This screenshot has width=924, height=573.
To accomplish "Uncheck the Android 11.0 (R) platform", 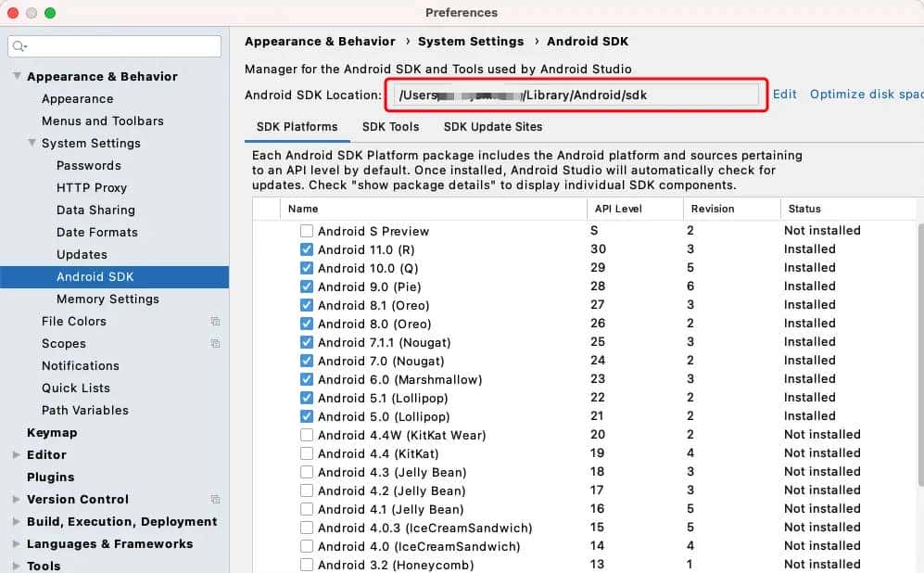I will tap(307, 249).
